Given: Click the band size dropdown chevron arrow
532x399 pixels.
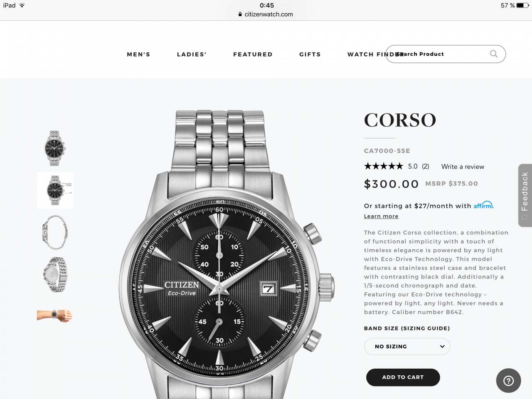Looking at the screenshot, I should pyautogui.click(x=442, y=346).
